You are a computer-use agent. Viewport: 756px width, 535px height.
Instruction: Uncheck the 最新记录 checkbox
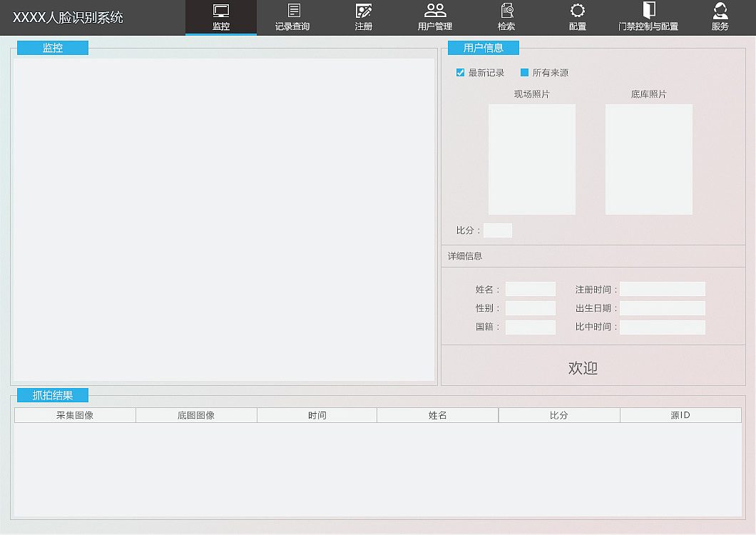[x=461, y=72]
